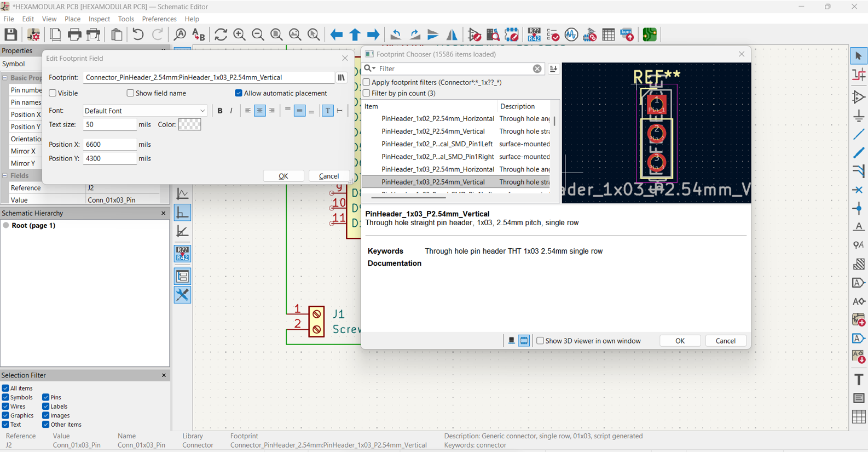Open the Symbol Editor from the toolbar

point(474,35)
